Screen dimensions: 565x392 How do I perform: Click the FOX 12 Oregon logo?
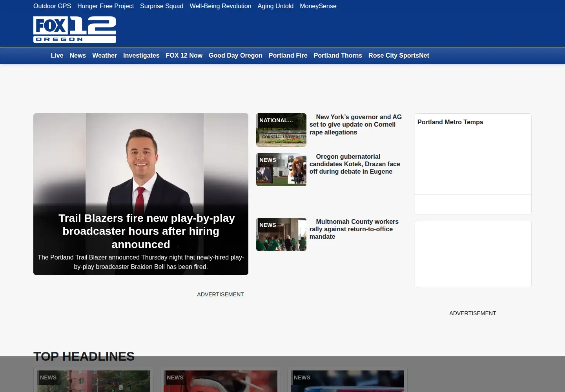click(x=75, y=29)
